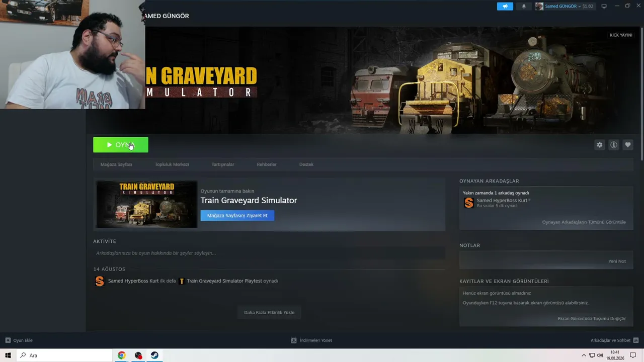Screen dimensions: 644x362
Task: Add game to favorites with heart icon
Action: (x=628, y=145)
